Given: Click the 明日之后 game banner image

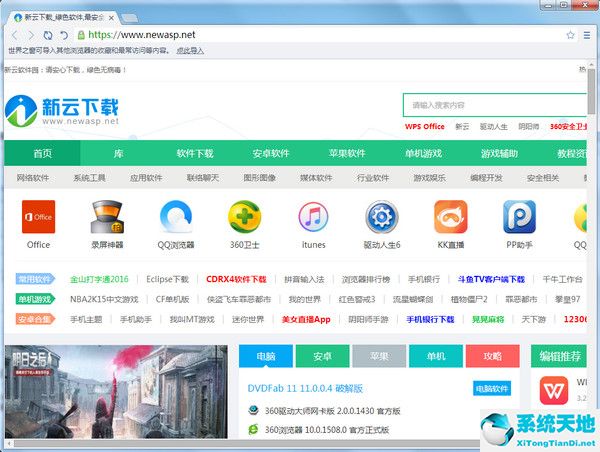Looking at the screenshot, I should pos(116,392).
